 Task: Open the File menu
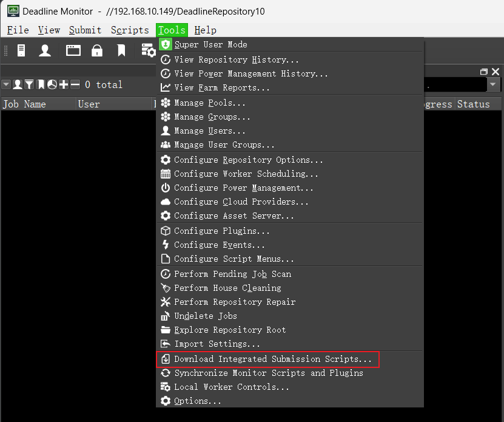click(18, 30)
